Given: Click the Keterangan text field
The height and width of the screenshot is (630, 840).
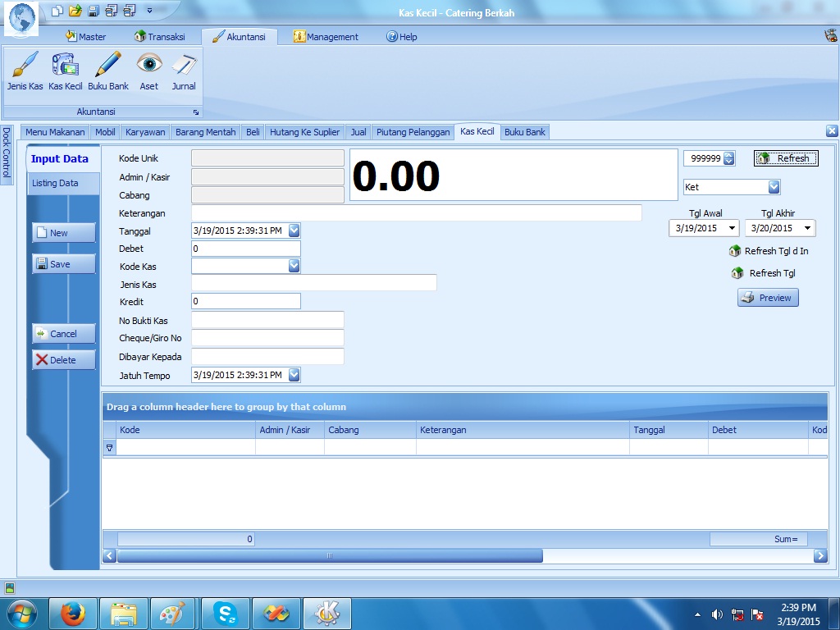Looking at the screenshot, I should coord(416,213).
